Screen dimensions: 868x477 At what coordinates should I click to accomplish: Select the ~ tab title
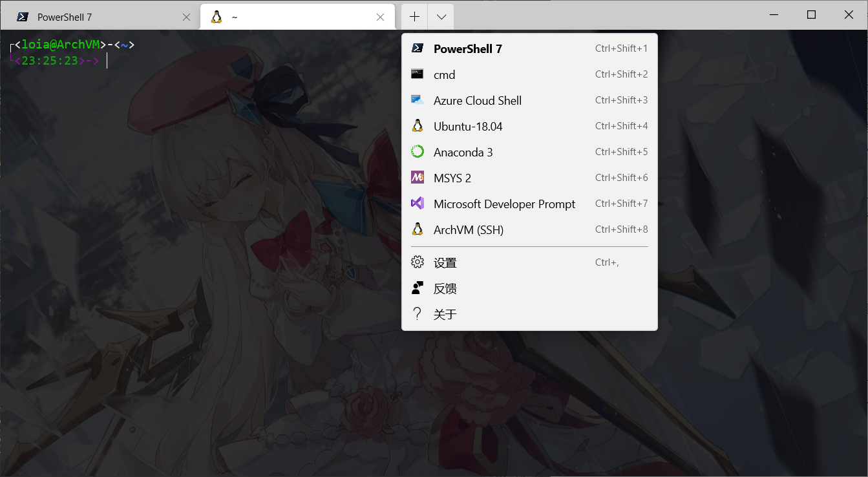tap(235, 17)
